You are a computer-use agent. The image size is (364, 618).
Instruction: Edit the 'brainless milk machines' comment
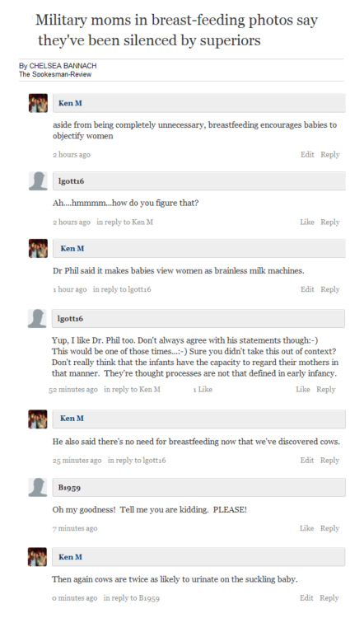[x=307, y=289]
